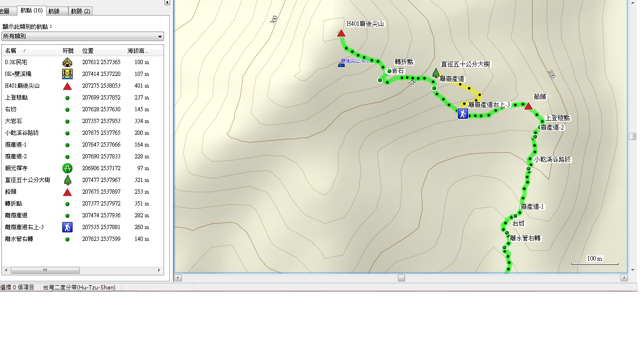The image size is (644, 362).
Task: Click position 207275 2538053 cell
Action: click(101, 86)
